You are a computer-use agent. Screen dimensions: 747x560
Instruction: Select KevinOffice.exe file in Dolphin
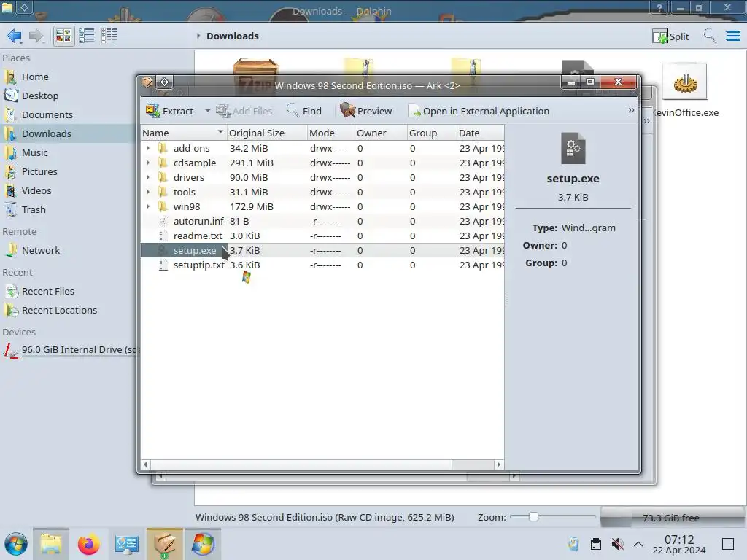(685, 90)
